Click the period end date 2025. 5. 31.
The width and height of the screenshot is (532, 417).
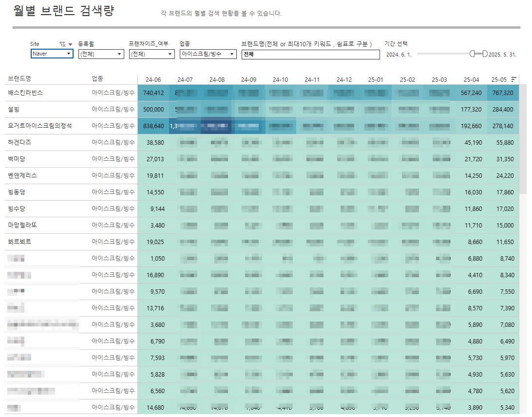click(x=502, y=55)
